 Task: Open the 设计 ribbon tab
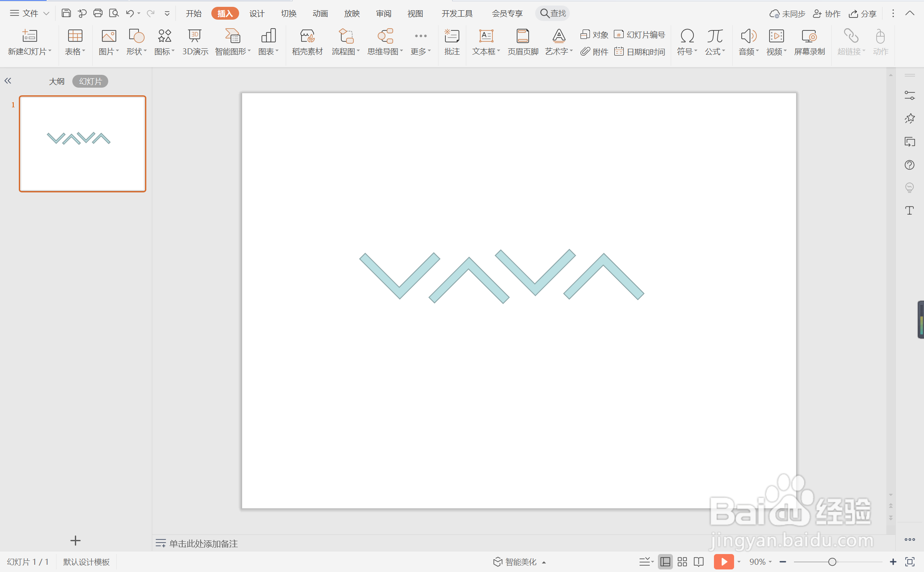click(257, 13)
